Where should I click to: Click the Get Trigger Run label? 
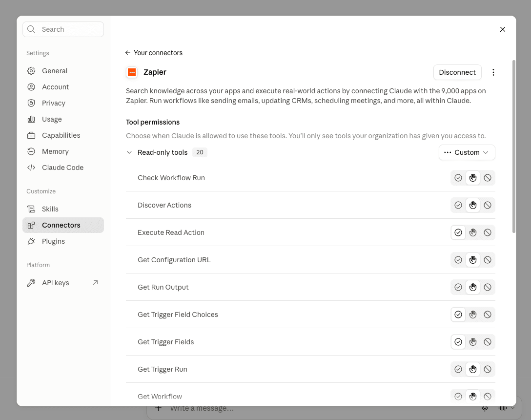[162, 370]
